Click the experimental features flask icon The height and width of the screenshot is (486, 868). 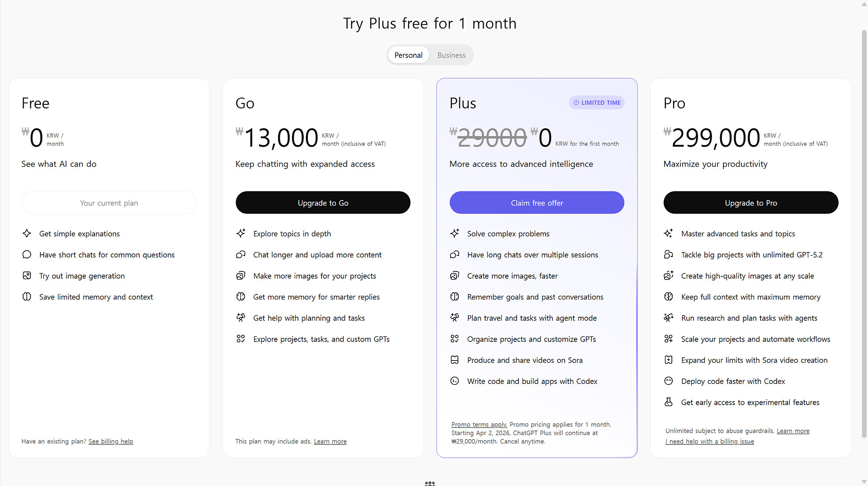point(668,402)
